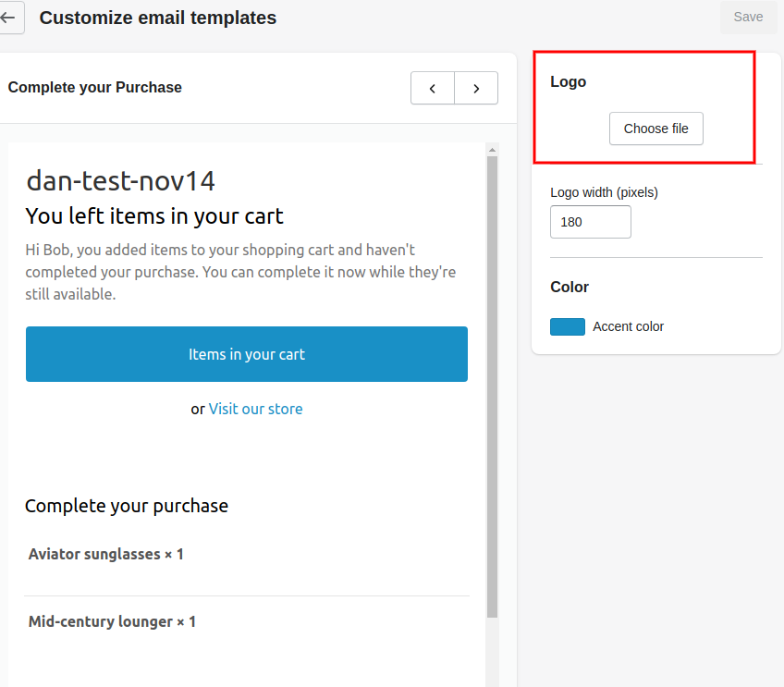The width and height of the screenshot is (784, 687).
Task: Click the preview scrollbar up arrow
Action: pos(492,150)
